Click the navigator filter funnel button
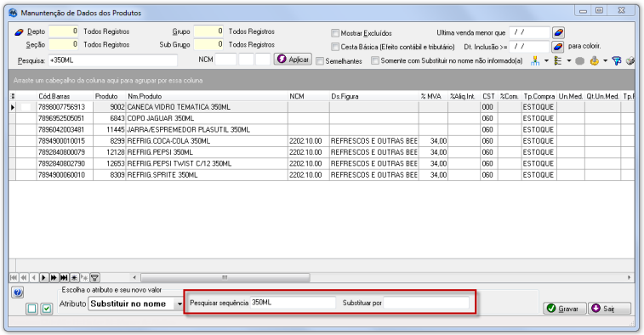Screen dimensions: 644x335 [x=94, y=278]
